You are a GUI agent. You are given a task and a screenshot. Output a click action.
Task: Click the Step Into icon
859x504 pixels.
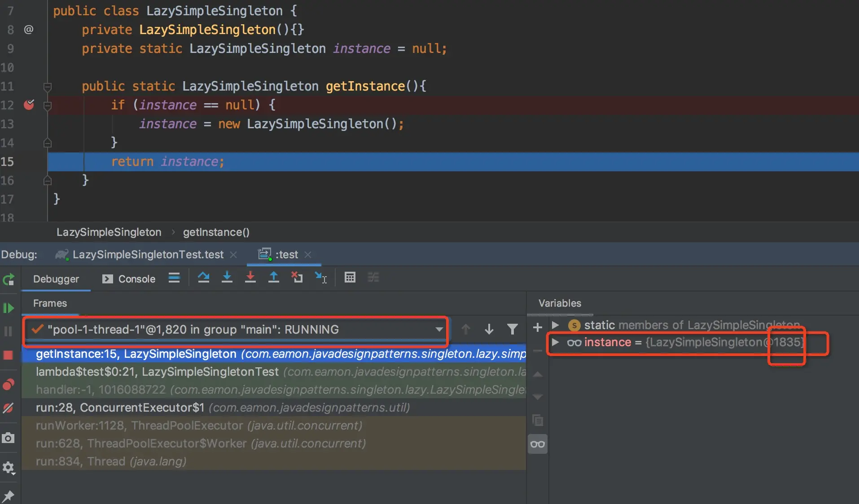pyautogui.click(x=227, y=278)
